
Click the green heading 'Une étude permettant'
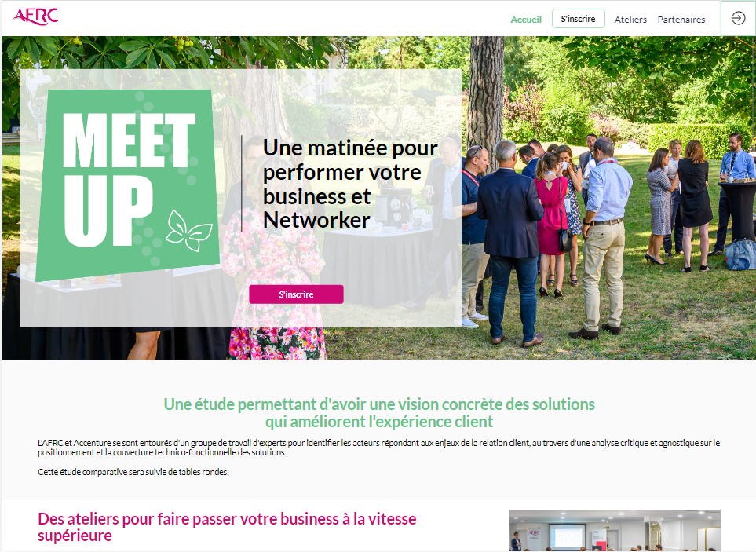point(379,413)
